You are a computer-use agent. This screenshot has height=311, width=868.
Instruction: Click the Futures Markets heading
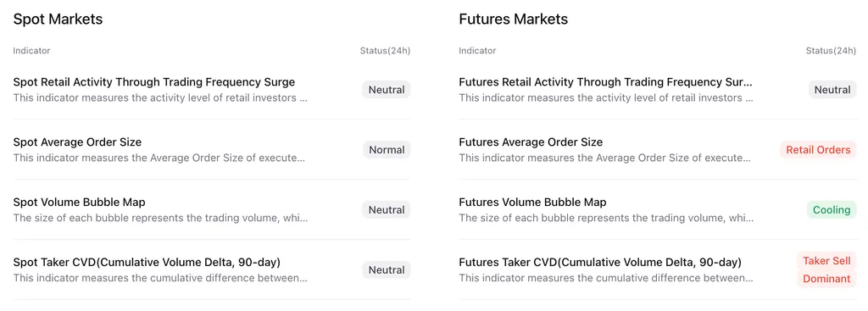[513, 19]
